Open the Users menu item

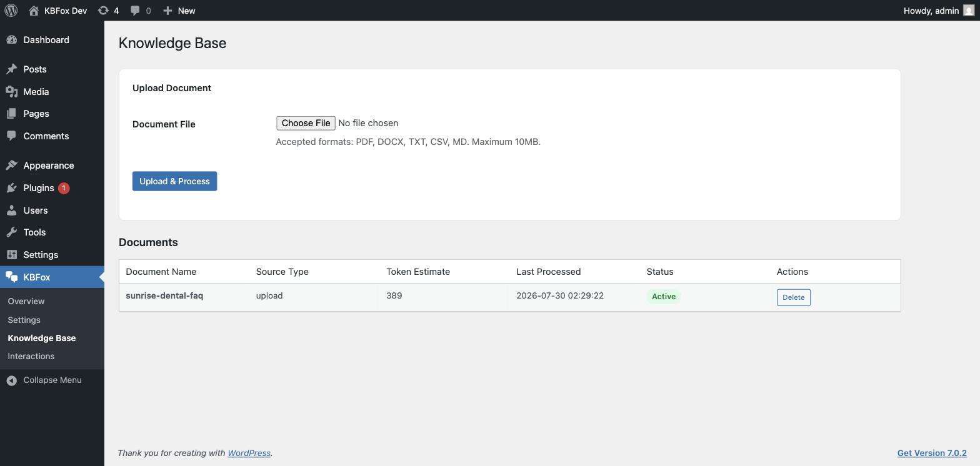(x=52, y=211)
